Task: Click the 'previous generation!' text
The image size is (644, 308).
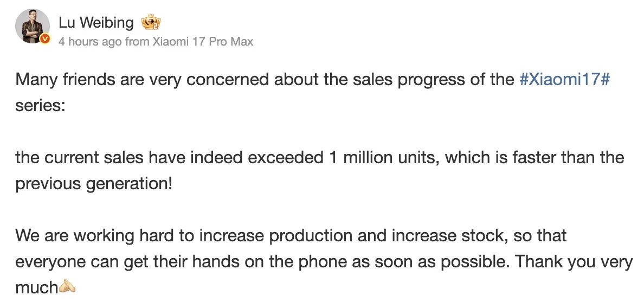Action: pyautogui.click(x=93, y=184)
